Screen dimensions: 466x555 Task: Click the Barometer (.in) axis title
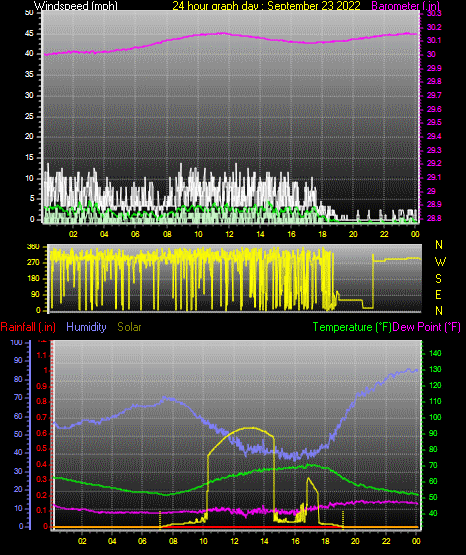[x=405, y=5]
